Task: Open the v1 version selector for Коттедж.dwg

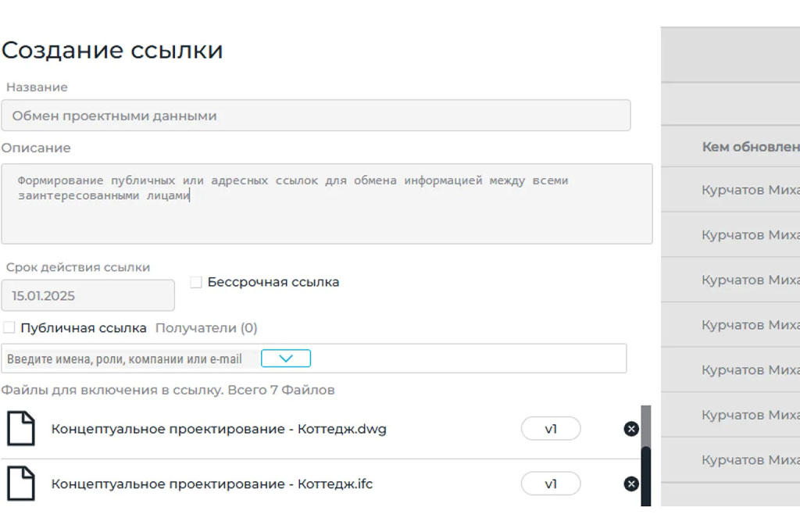Action: pyautogui.click(x=551, y=429)
